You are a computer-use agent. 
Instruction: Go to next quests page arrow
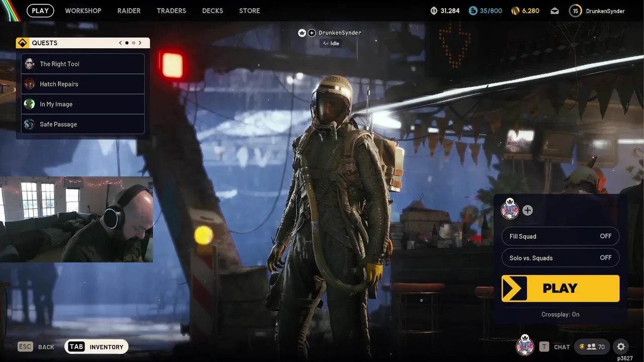click(x=140, y=43)
